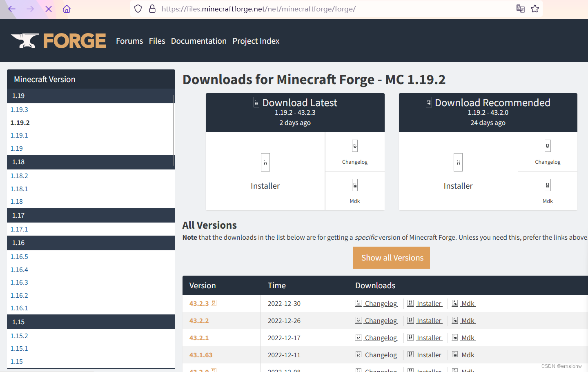588x372 pixels.
Task: Select Minecraft version 1.19.1
Action: [19, 135]
